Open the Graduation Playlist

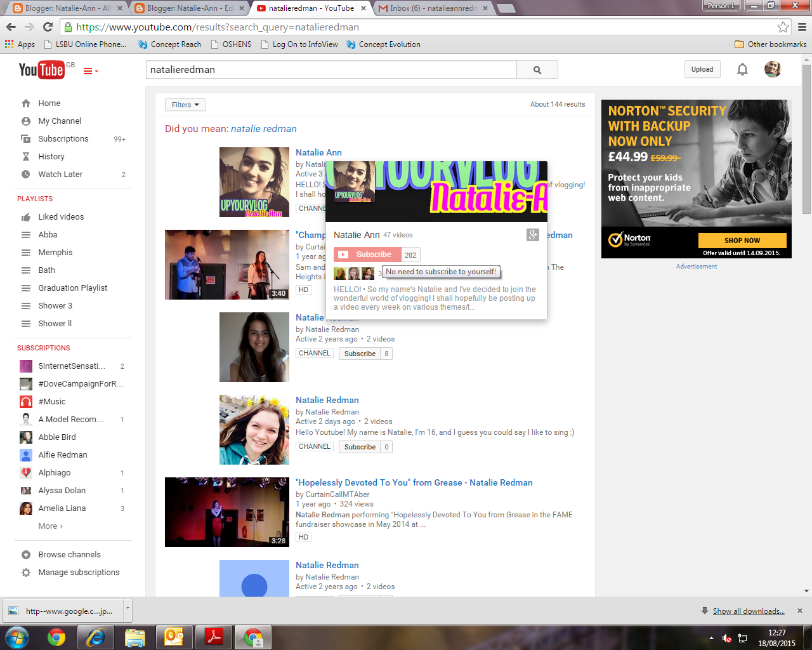(x=73, y=288)
